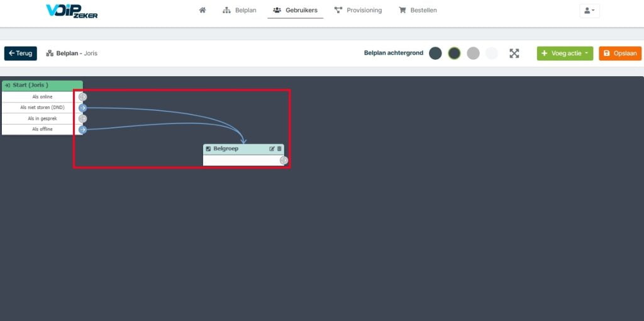Viewport: 644px width, 321px height.
Task: Click the Belgroep node's small square icon
Action: point(208,149)
